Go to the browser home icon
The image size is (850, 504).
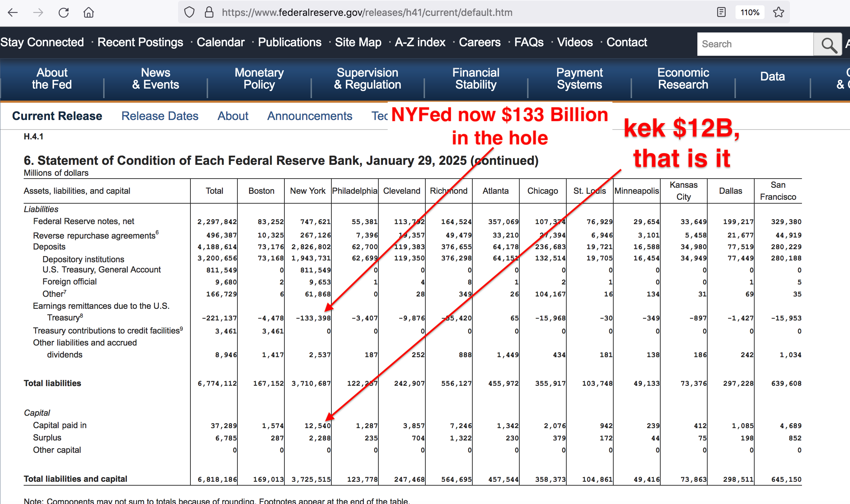89,13
